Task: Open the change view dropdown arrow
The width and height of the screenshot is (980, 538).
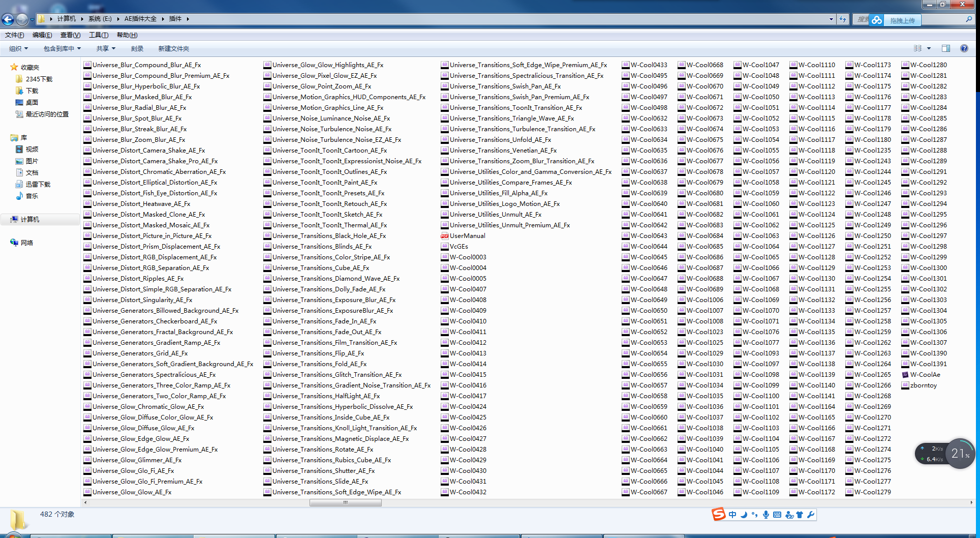Action: 929,48
